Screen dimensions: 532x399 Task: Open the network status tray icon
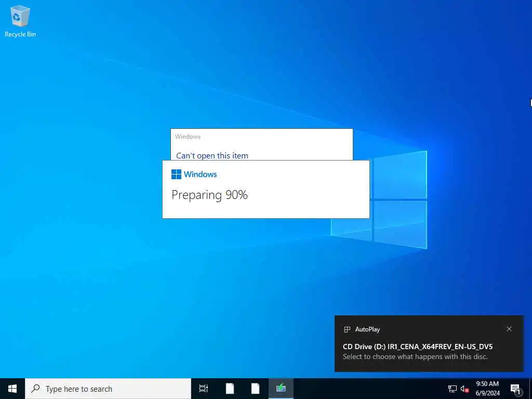click(x=453, y=389)
